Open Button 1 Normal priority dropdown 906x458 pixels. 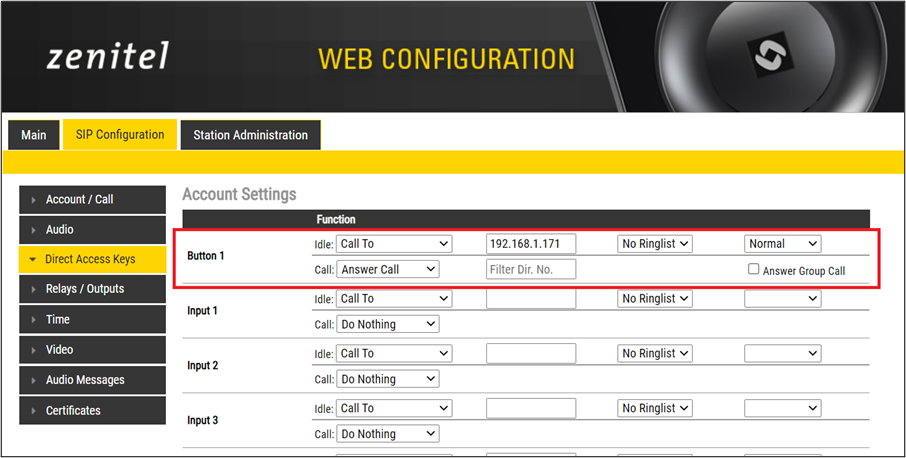pyautogui.click(x=783, y=244)
